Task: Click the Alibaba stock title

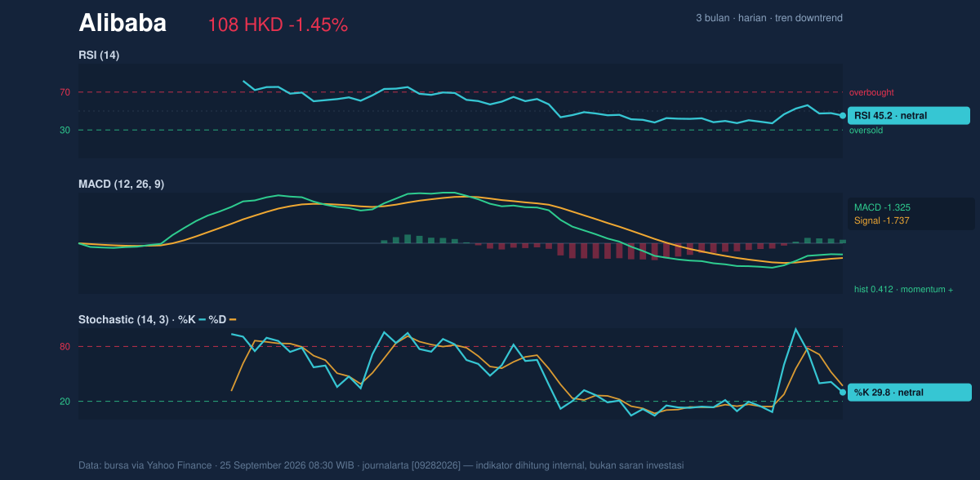Action: tap(122, 24)
